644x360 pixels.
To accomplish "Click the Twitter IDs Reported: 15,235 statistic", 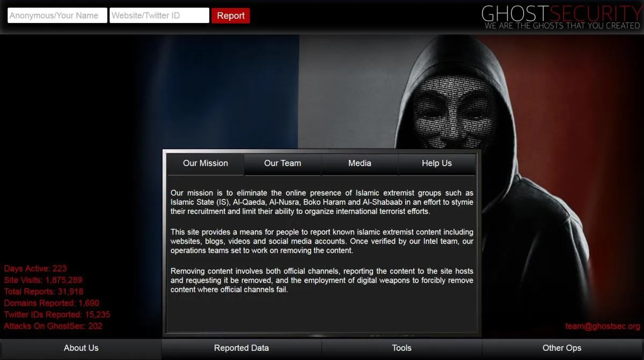I will point(57,315).
